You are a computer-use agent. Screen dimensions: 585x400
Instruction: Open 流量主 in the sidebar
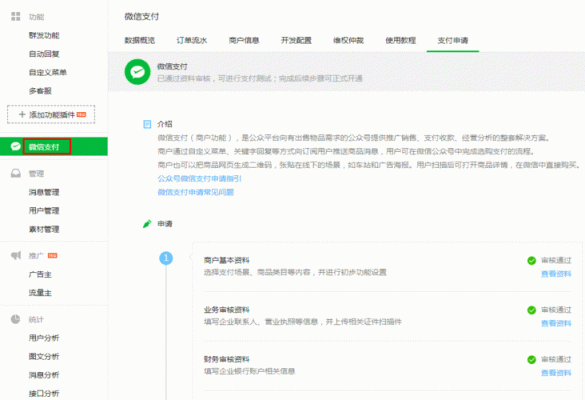[x=40, y=293]
